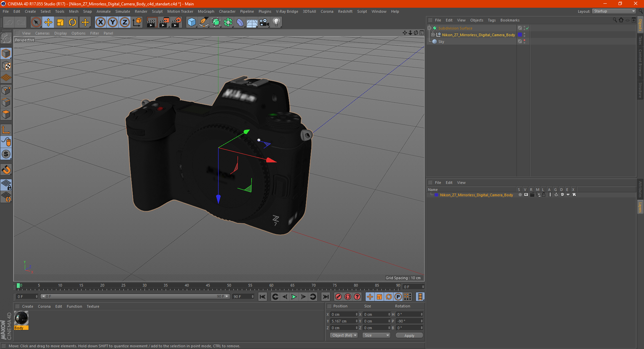This screenshot has width=644, height=349.
Task: Toggle X axis lock
Action: point(100,22)
